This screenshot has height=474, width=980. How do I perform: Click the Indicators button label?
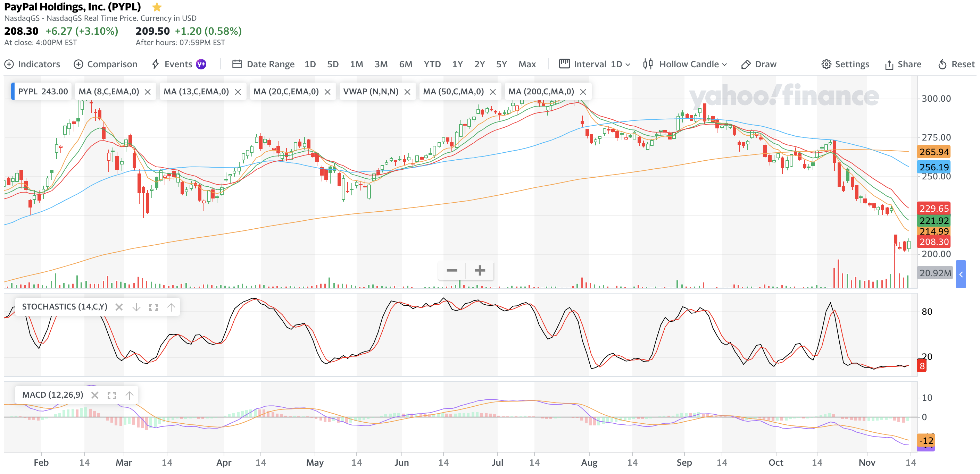pyautogui.click(x=39, y=64)
